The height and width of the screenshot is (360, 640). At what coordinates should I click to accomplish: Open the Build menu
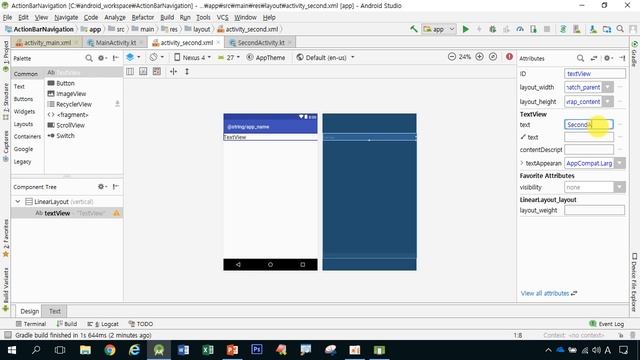click(167, 17)
